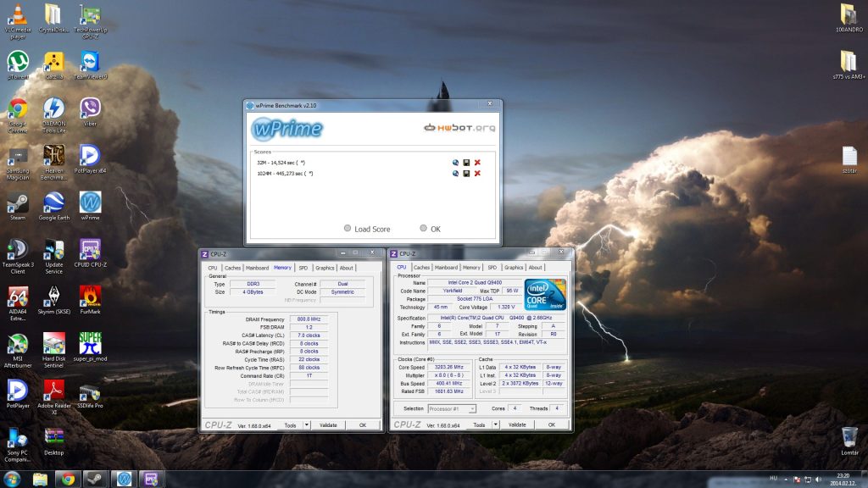Open TechPowerUp GPU-Z desktop shortcut
This screenshot has width=868, height=488.
point(90,21)
